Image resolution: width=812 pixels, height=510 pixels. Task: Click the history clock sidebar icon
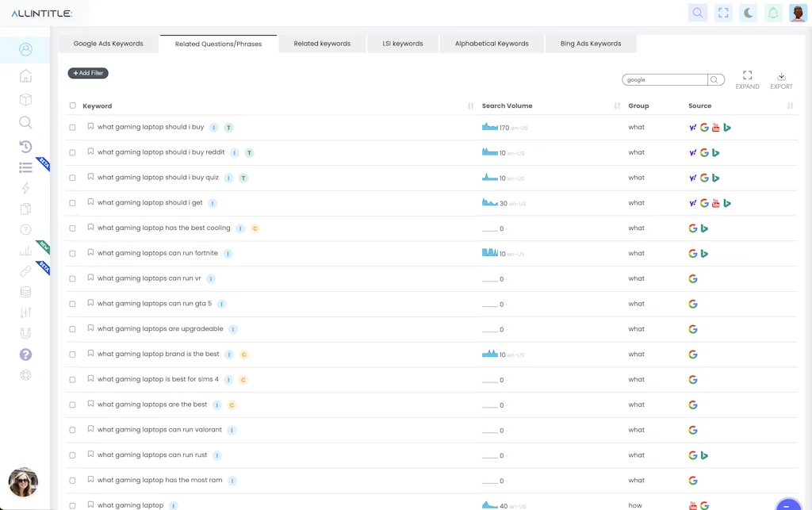coord(25,146)
